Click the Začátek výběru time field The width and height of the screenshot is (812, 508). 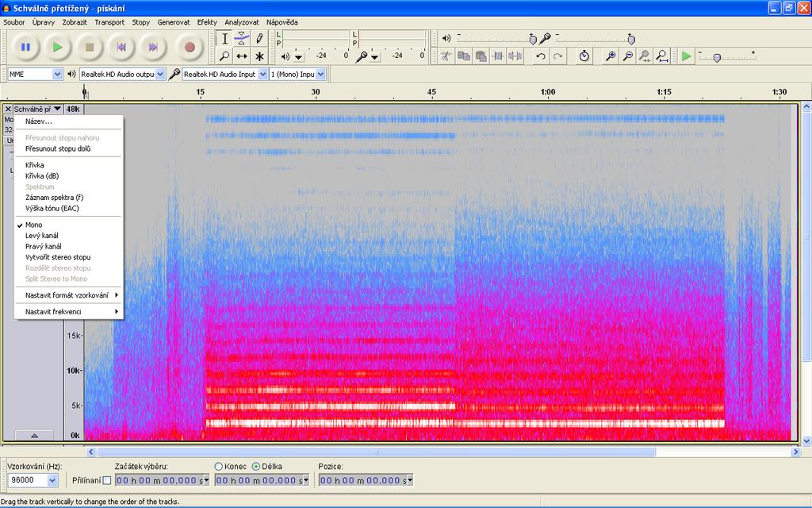[x=162, y=480]
